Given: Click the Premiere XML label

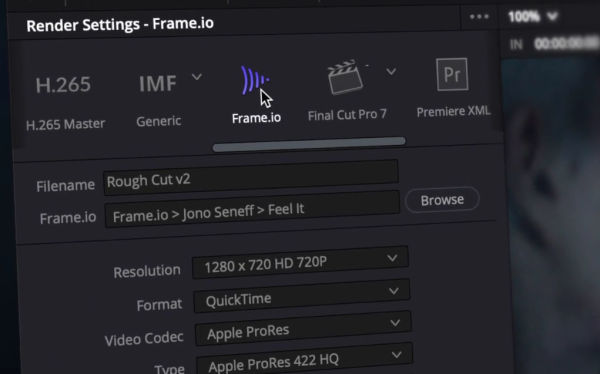Looking at the screenshot, I should 453,111.
